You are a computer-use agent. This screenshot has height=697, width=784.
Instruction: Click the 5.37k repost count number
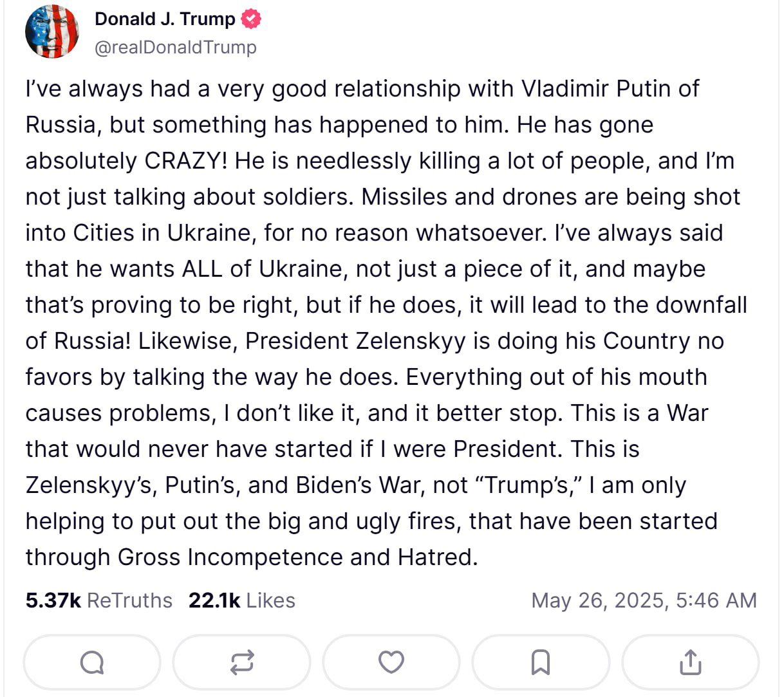point(53,600)
